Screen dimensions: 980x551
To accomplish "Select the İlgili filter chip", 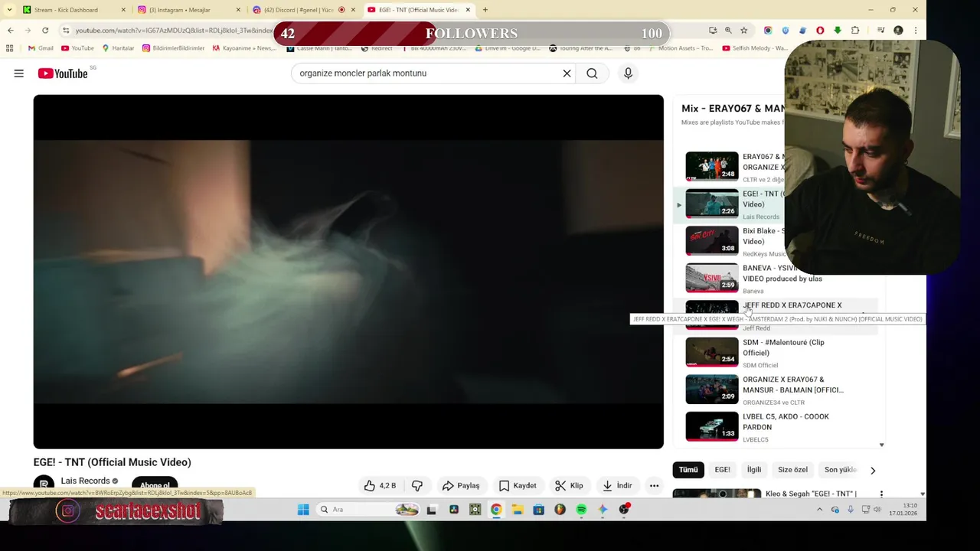I will [x=754, y=470].
